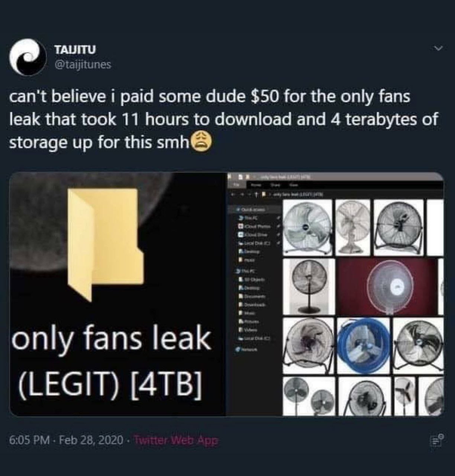This screenshot has width=455, height=476.
Task: Click the Twitter Web App source link
Action: [176, 440]
